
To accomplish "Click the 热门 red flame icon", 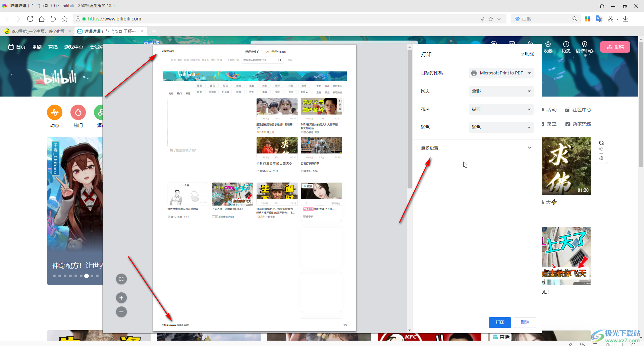I will point(78,113).
